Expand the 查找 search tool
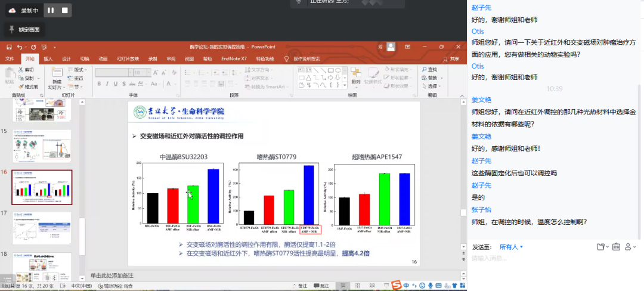This screenshot has height=291, width=644. 429,70
